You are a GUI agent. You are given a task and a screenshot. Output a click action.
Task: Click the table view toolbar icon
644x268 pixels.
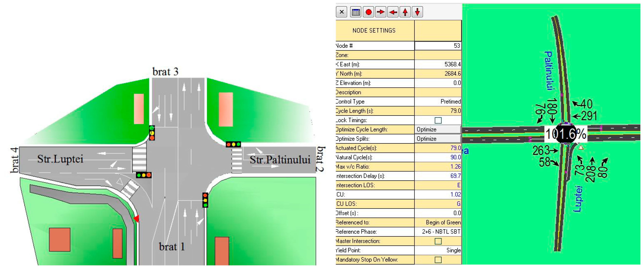point(356,12)
